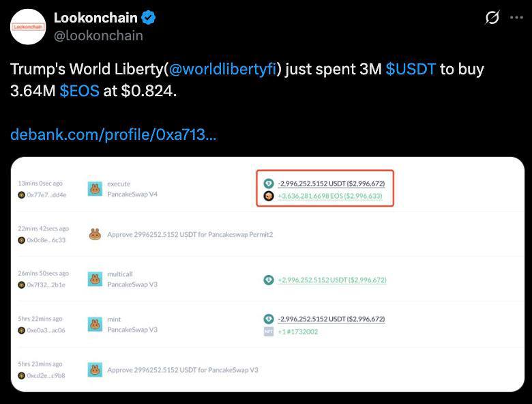Click the PancakeSwap Permit2 approve bunny icon
The width and height of the screenshot is (532, 404).
point(95,234)
